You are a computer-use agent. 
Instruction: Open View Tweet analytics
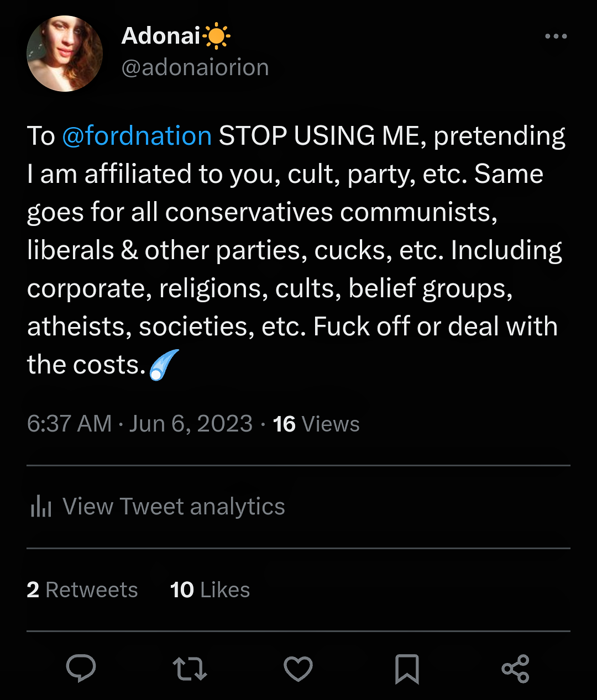(174, 507)
